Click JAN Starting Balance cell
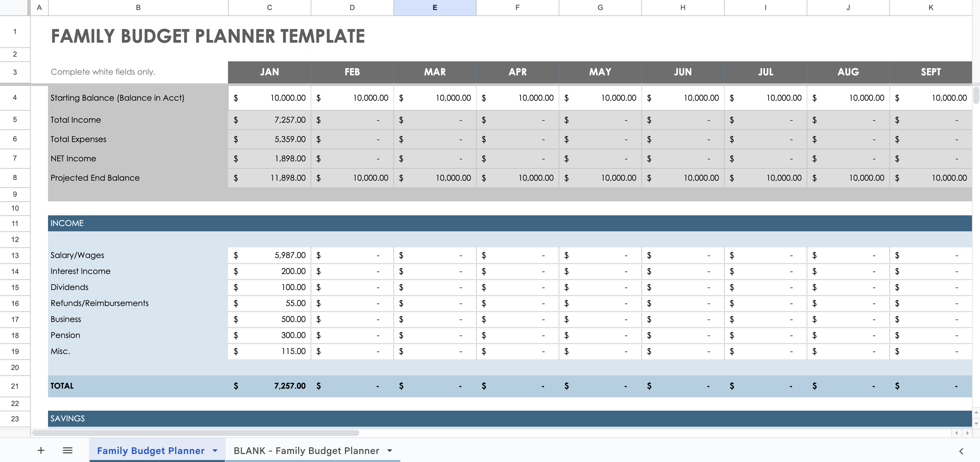This screenshot has height=462, width=980. [x=269, y=98]
